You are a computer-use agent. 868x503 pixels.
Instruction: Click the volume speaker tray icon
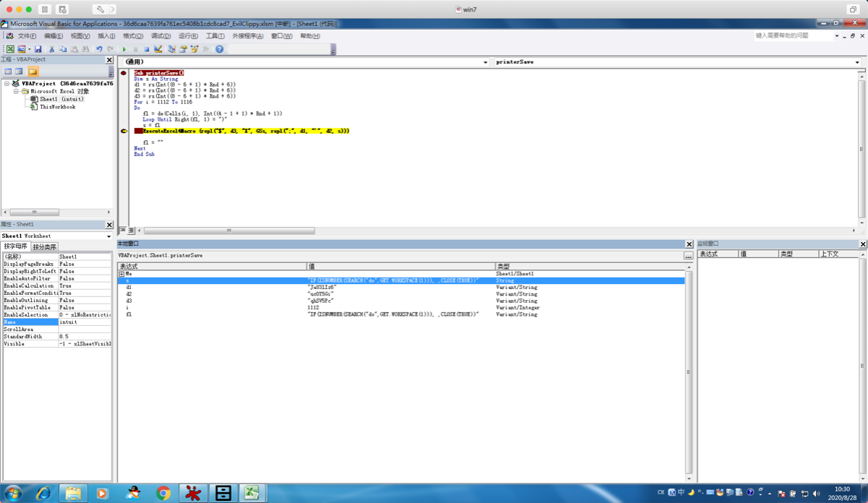tap(817, 493)
